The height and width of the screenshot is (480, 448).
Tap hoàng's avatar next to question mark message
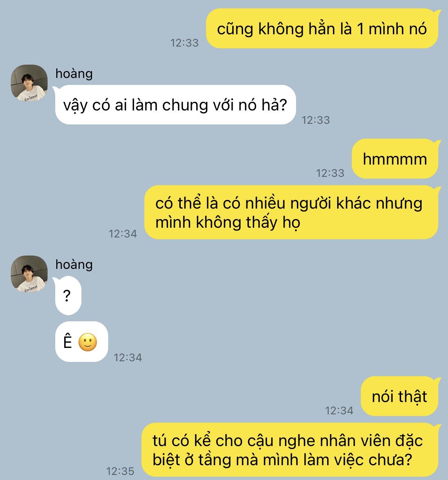pyautogui.click(x=29, y=274)
